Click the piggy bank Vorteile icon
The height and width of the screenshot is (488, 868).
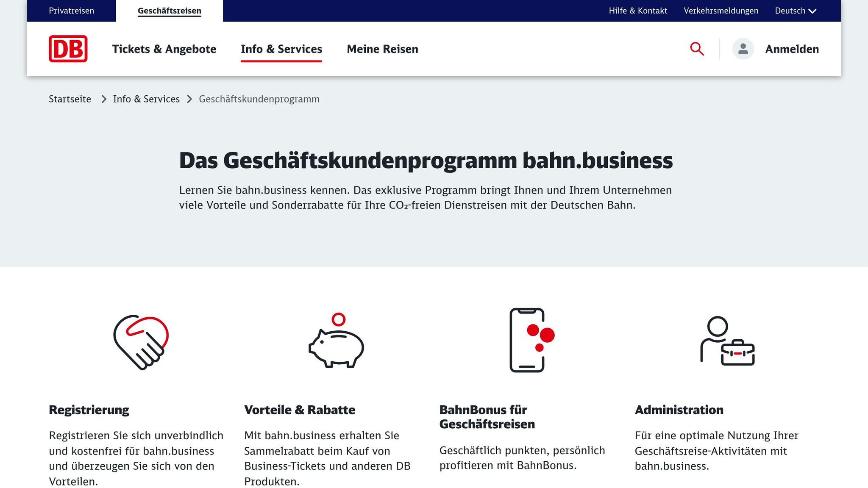(x=337, y=340)
